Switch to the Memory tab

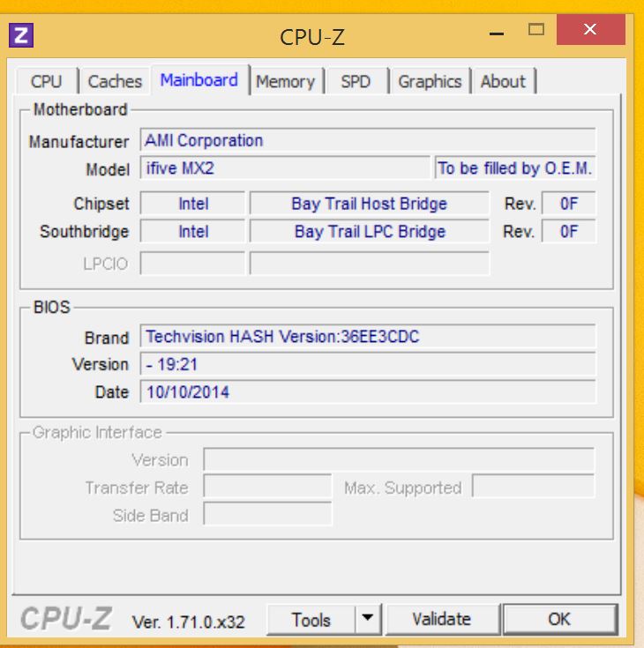coord(286,81)
